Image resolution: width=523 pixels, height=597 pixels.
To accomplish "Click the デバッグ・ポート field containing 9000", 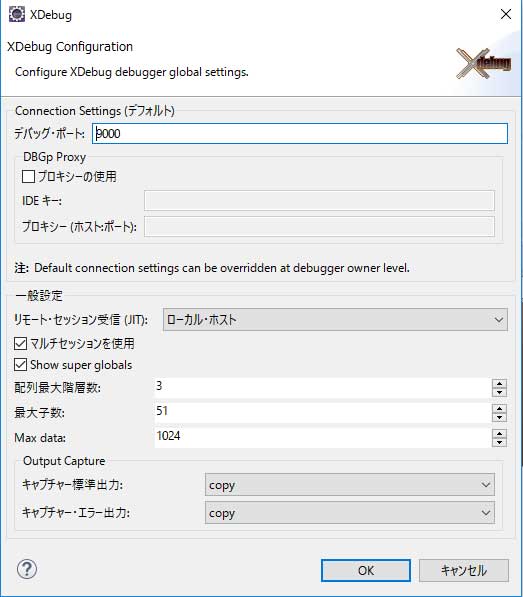I will 300,133.
